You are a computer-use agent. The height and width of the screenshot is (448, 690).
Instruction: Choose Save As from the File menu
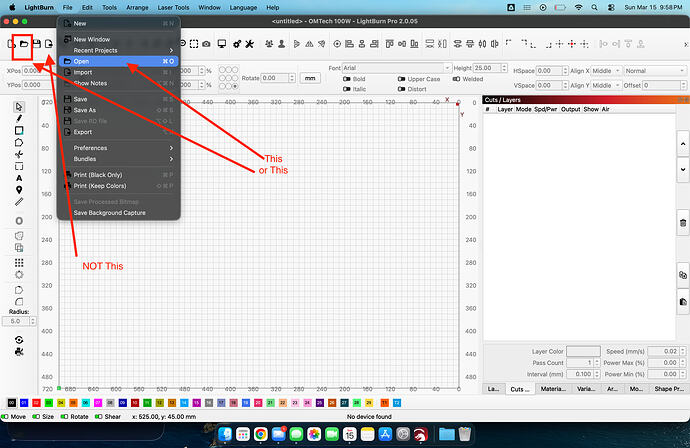[x=118, y=110]
